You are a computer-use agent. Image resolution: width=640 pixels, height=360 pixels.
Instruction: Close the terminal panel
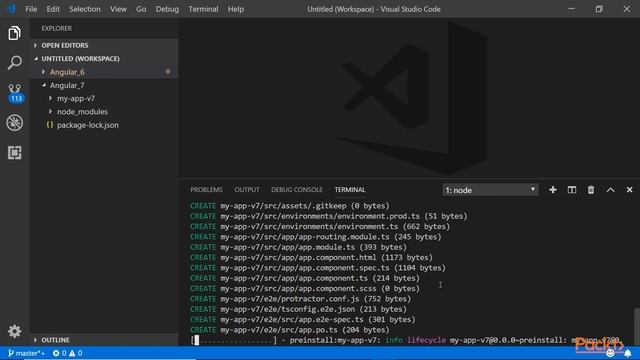(629, 190)
